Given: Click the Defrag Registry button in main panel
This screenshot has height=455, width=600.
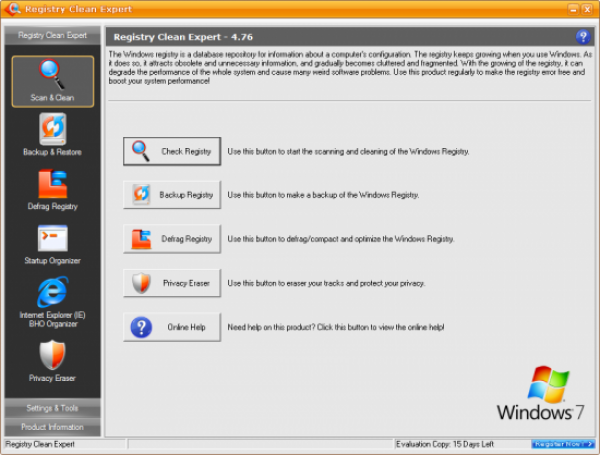Looking at the screenshot, I should [172, 239].
